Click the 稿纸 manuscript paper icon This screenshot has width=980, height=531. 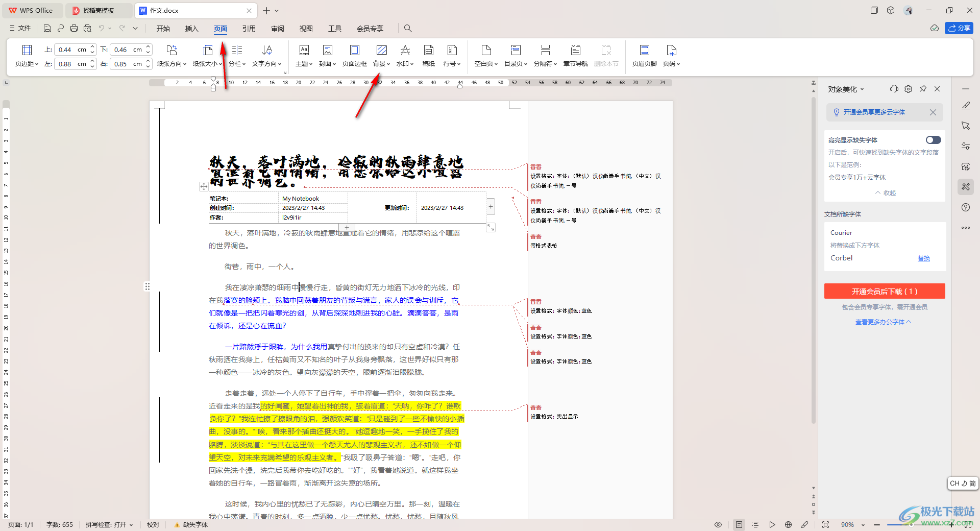point(429,50)
